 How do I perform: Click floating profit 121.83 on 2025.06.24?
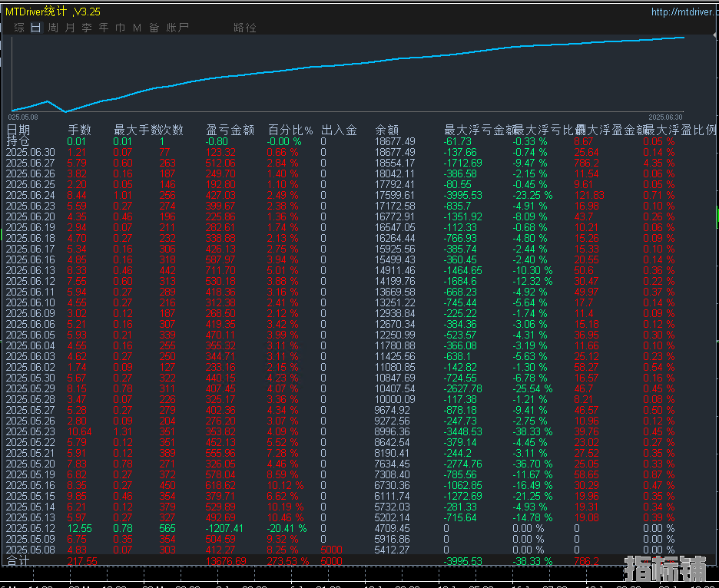(589, 195)
